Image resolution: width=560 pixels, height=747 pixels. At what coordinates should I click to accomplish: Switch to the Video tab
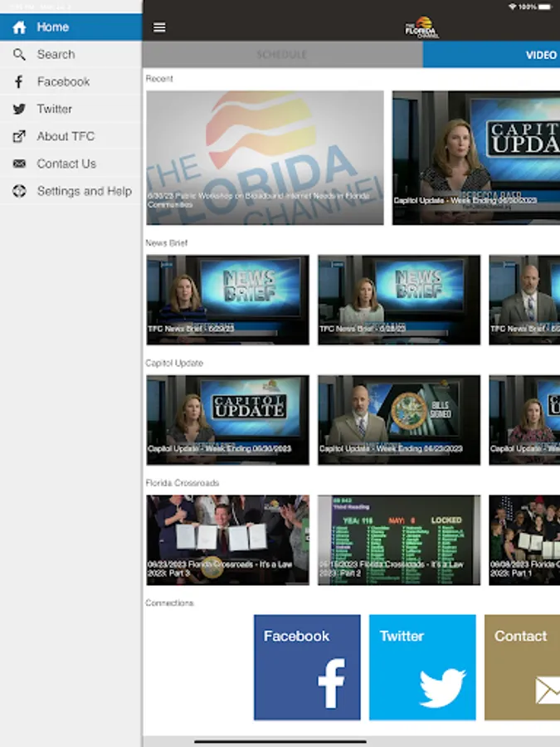(x=491, y=54)
